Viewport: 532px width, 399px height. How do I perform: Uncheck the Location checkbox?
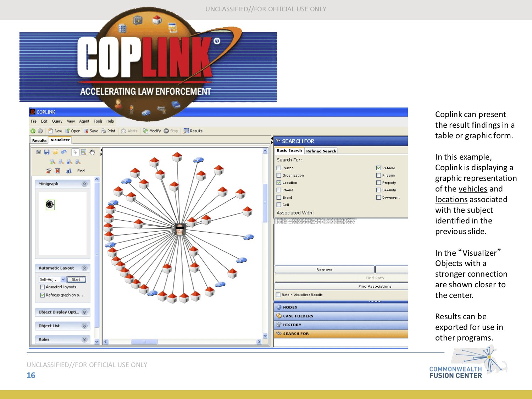pyautogui.click(x=279, y=183)
